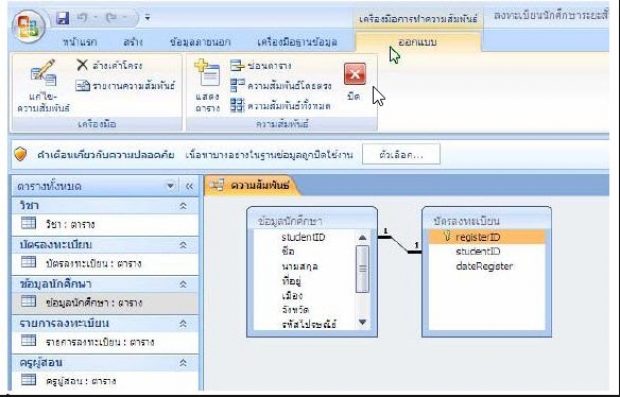Collapse the บัตรลงทะเบียน group
This screenshot has height=397, width=620.
point(183,245)
